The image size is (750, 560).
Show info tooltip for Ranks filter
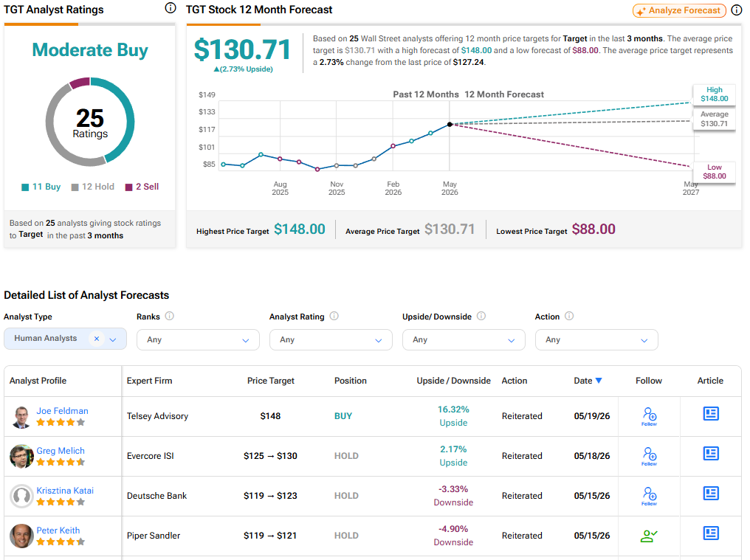169,316
